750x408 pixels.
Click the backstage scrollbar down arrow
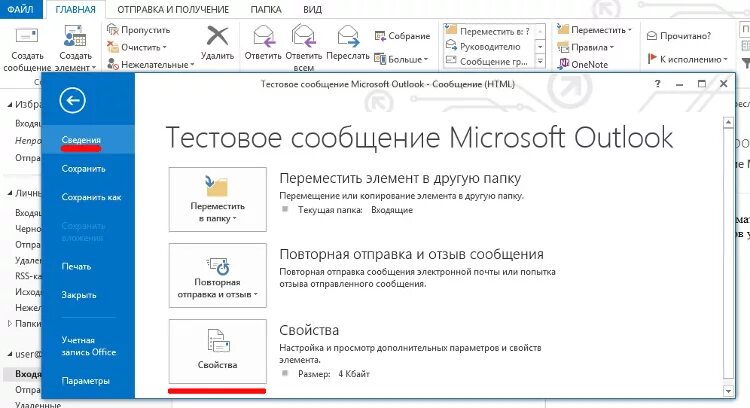pyautogui.click(x=728, y=391)
